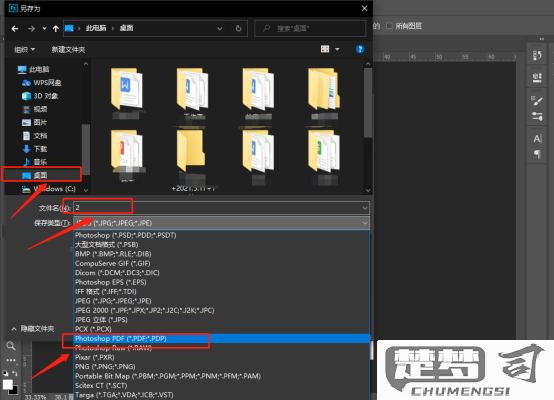This screenshot has width=554, height=400.
Task: Open help with the question mark icon
Action: click(x=360, y=49)
